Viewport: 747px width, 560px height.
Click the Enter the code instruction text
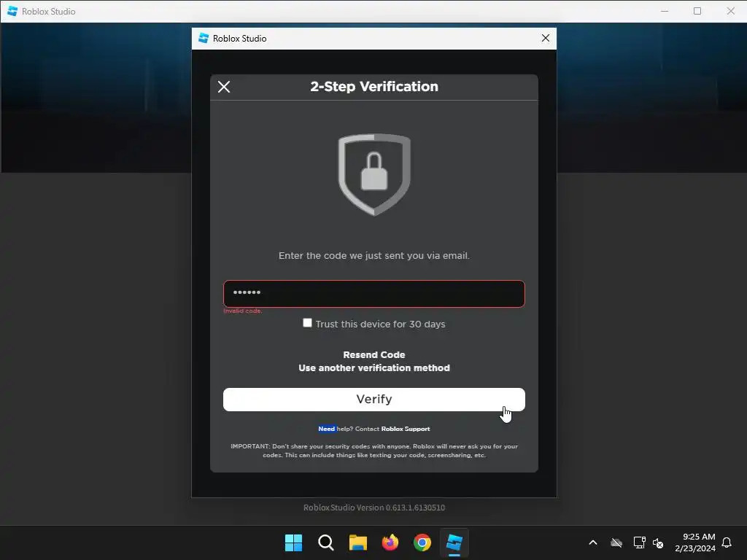click(x=374, y=256)
